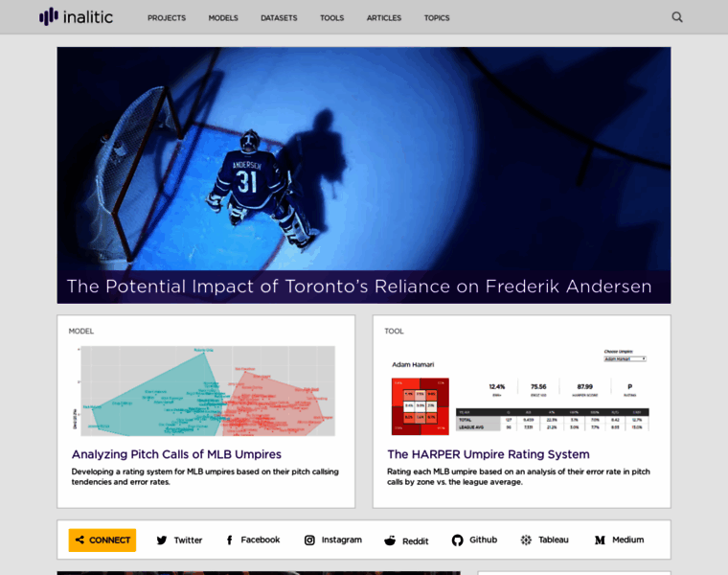Follow the Facebook text link
The height and width of the screenshot is (575, 728).
[x=261, y=540]
